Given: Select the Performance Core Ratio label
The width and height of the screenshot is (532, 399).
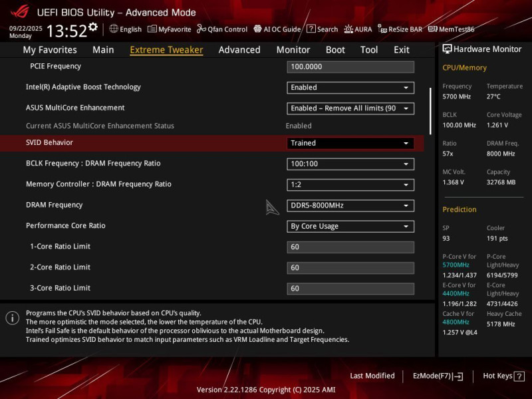Looking at the screenshot, I should pyautogui.click(x=65, y=225).
